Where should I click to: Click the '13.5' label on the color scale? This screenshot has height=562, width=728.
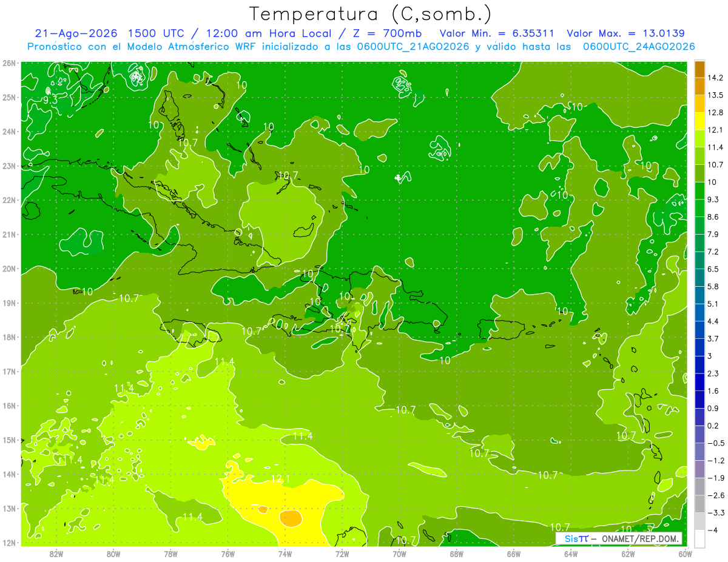(715, 95)
